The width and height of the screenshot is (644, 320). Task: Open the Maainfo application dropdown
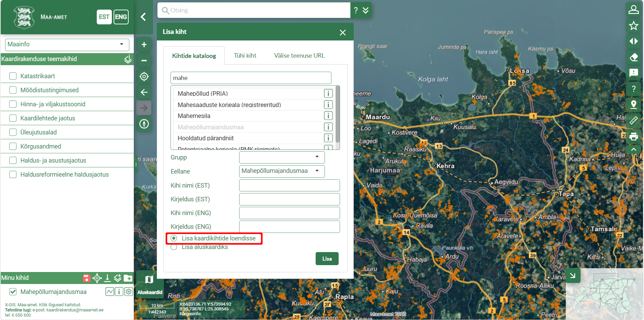point(67,45)
